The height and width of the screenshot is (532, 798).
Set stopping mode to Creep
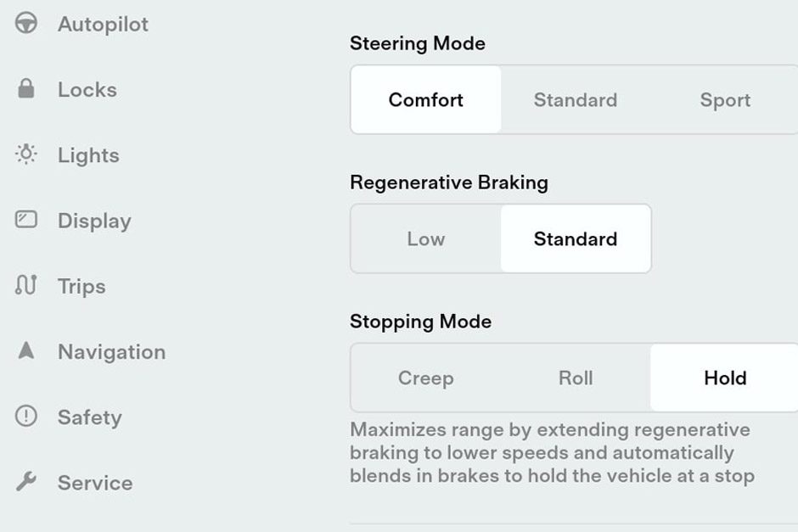pyautogui.click(x=425, y=378)
